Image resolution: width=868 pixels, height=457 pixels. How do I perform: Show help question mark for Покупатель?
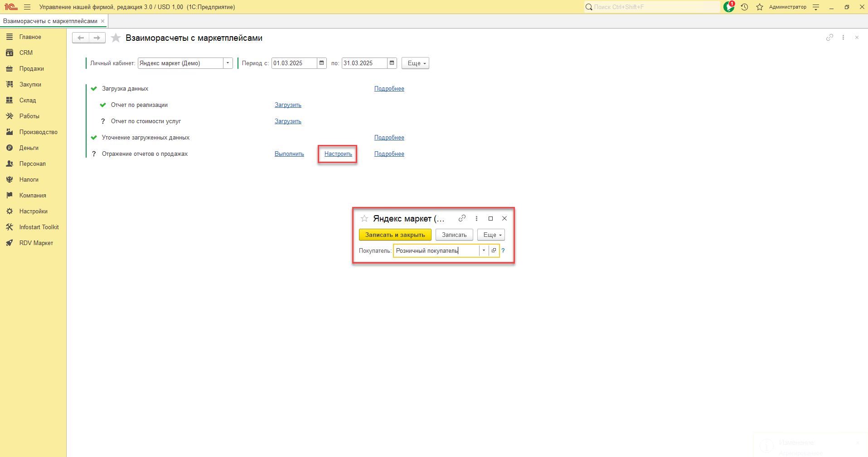[x=503, y=250]
